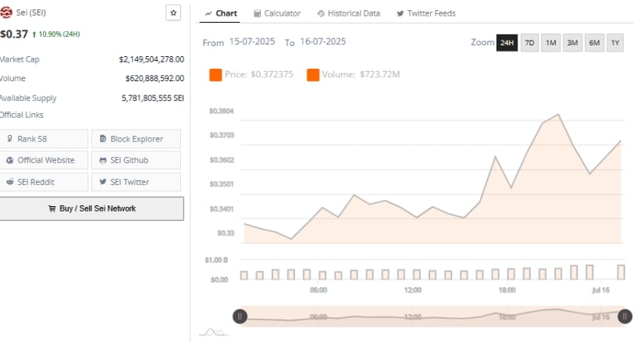Screen dimensions: 644x342
Task: Click the $0.37 current price
Action: [14, 34]
